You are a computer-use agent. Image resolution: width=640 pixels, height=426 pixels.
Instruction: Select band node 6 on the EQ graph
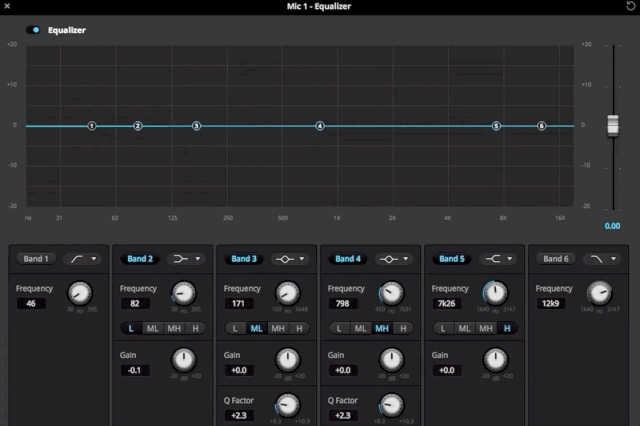(x=542, y=126)
